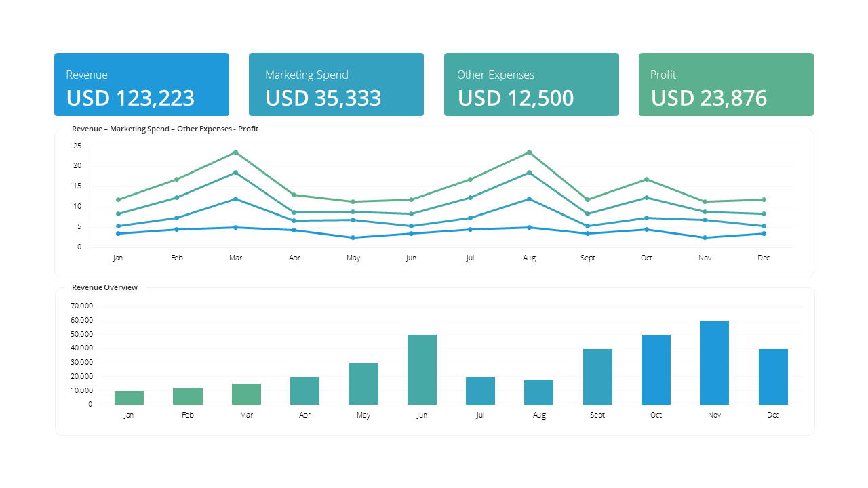Select the Jun bar in Revenue Overview
Image resolution: width=868 pixels, height=488 pixels.
click(x=422, y=369)
